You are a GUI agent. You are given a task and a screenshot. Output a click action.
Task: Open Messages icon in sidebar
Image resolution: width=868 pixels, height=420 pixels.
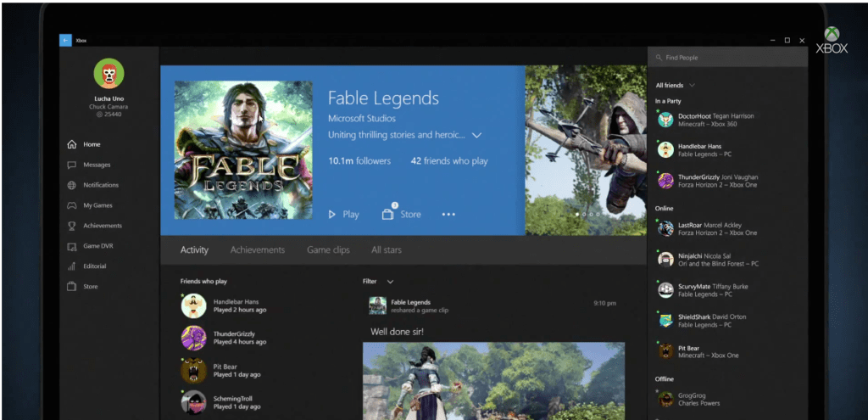click(71, 165)
